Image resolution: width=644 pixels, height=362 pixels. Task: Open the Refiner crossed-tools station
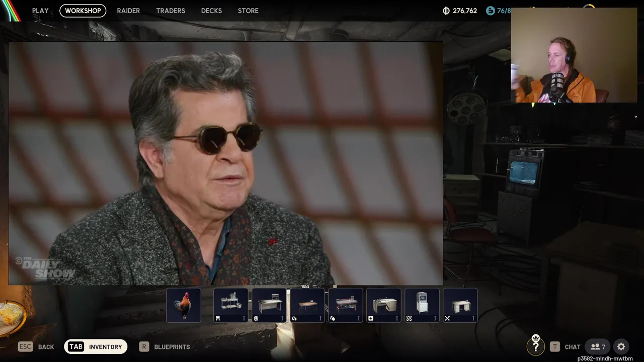460,305
